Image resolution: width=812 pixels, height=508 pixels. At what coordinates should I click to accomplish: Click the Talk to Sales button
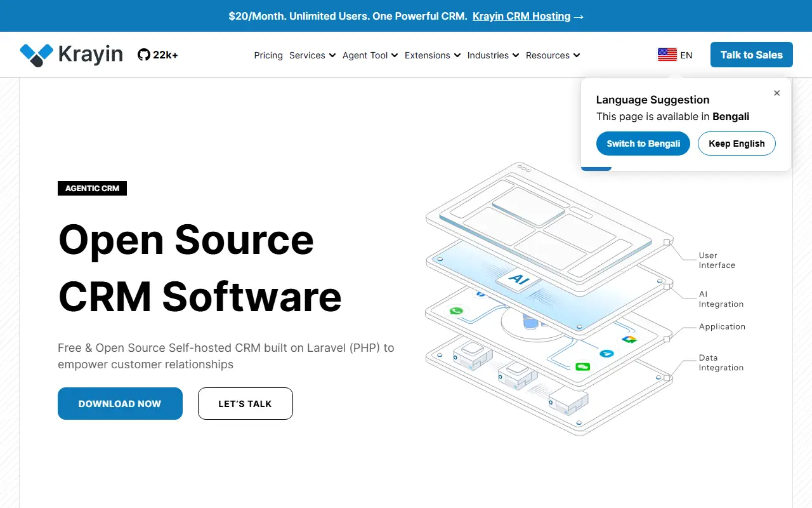point(752,55)
